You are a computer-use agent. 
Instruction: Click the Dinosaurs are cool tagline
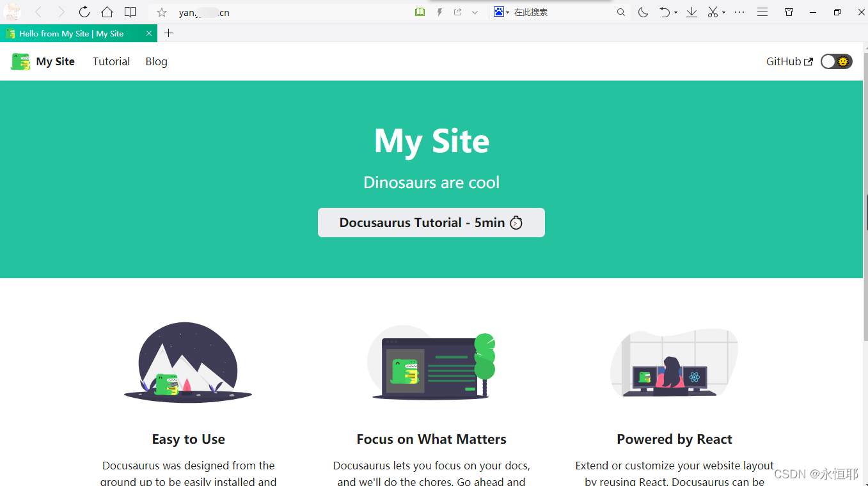[432, 182]
